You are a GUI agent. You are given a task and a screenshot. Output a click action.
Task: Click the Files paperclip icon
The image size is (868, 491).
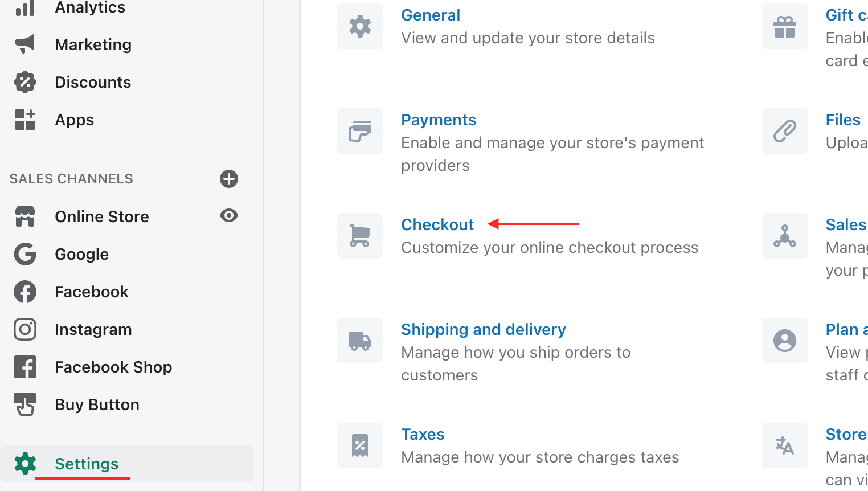[x=785, y=131]
